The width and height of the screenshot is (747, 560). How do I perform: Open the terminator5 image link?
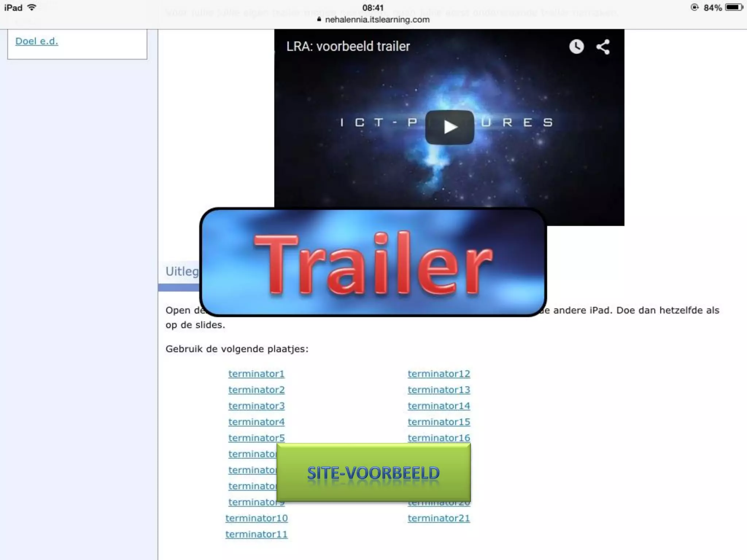(256, 438)
